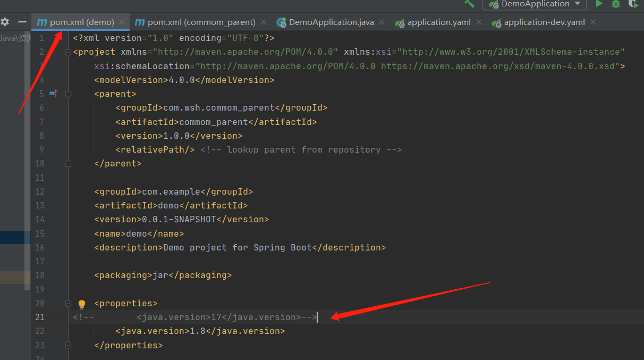Click the com.wsh.commom_parent groupId value
Image resolution: width=644 pixels, height=360 pixels.
coord(219,108)
